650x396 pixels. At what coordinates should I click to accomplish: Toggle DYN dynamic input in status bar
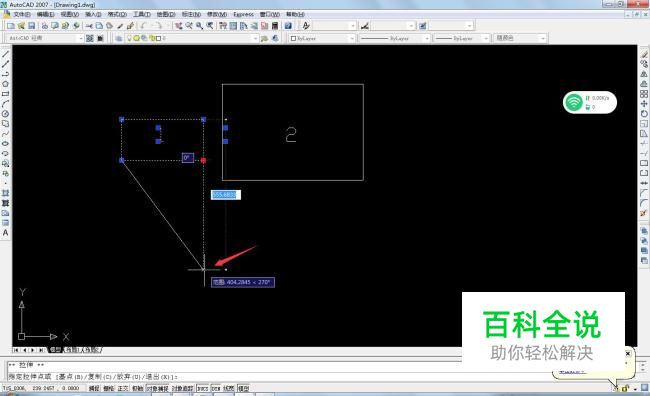(x=216, y=389)
